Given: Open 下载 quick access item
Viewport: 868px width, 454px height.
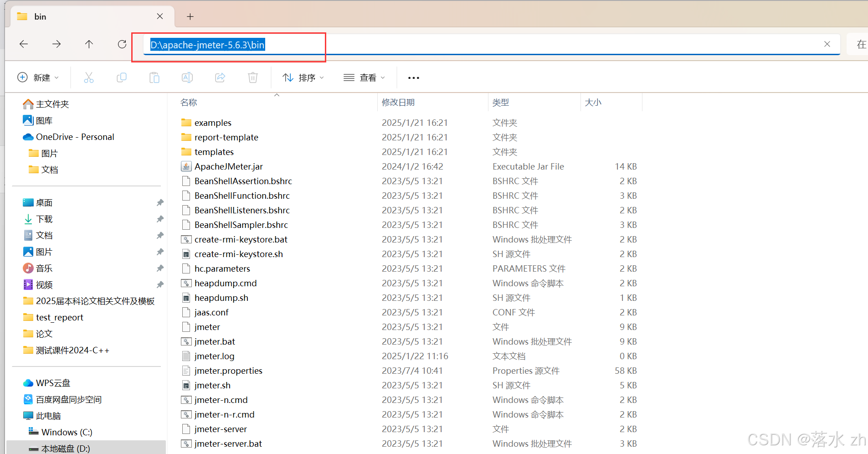Looking at the screenshot, I should pyautogui.click(x=38, y=219).
